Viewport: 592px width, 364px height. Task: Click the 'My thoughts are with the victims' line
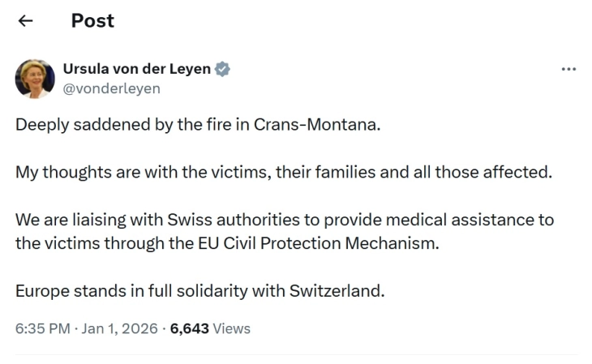(282, 173)
